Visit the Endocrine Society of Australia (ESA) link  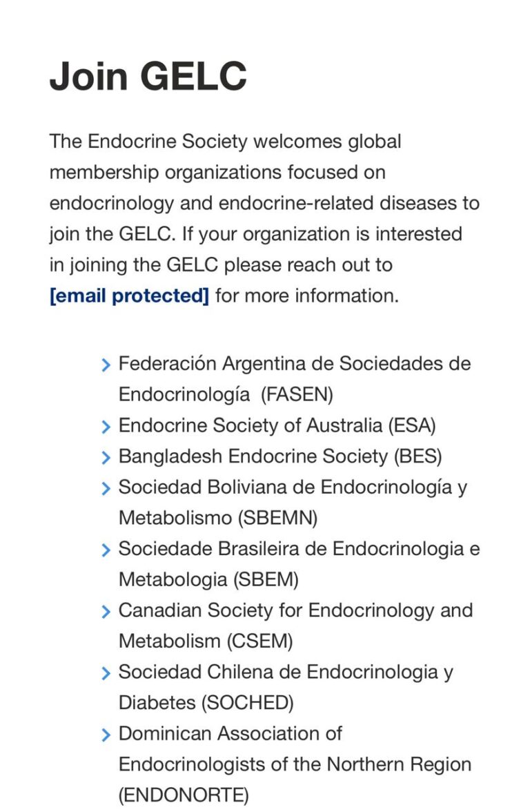[277, 425]
